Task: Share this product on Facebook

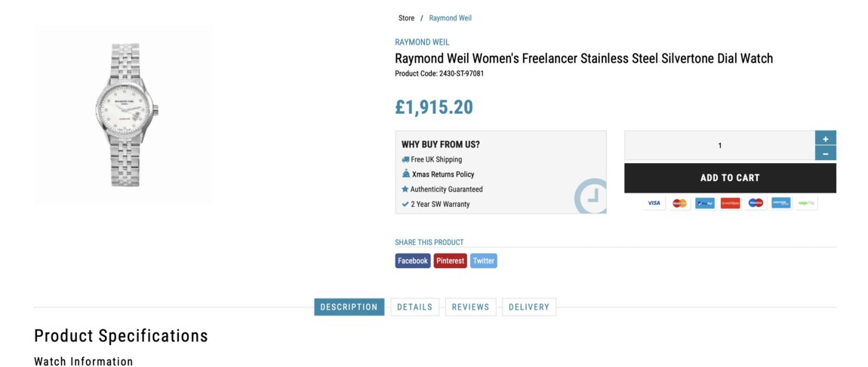Action: coord(412,261)
